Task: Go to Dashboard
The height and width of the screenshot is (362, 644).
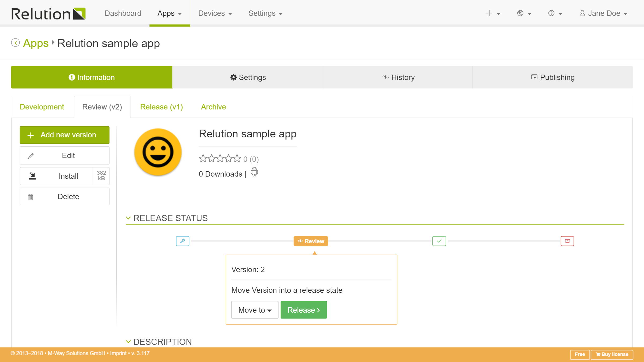Action: point(123,13)
